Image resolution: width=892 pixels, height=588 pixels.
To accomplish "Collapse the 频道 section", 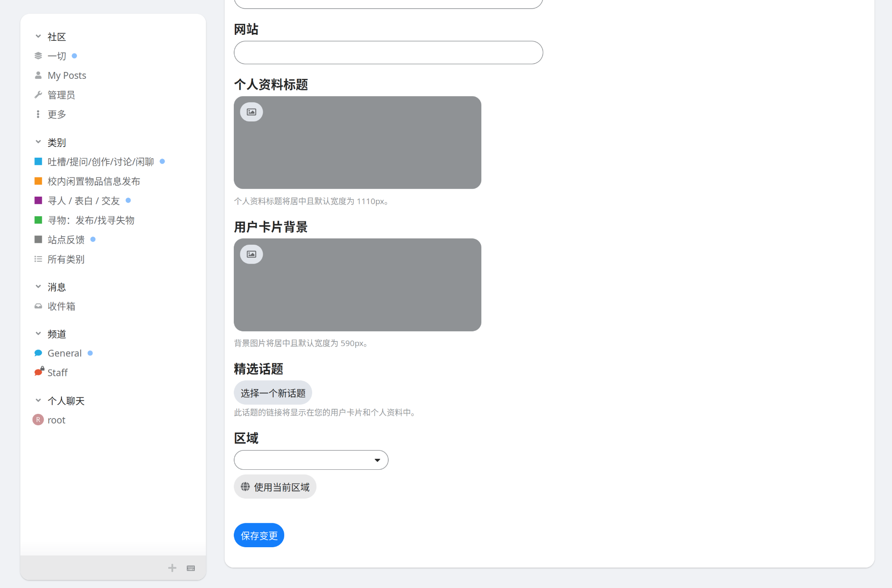I will click(x=38, y=334).
